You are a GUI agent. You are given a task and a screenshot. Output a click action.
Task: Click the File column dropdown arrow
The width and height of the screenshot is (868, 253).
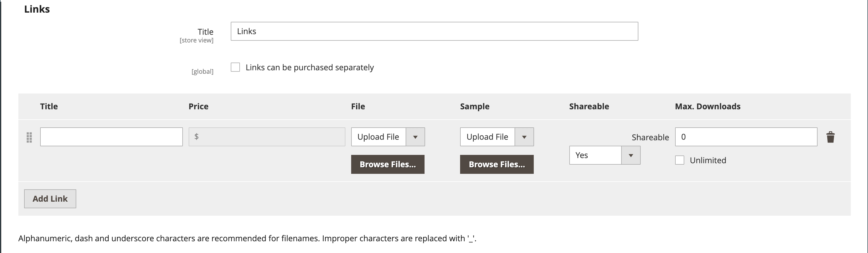[415, 137]
